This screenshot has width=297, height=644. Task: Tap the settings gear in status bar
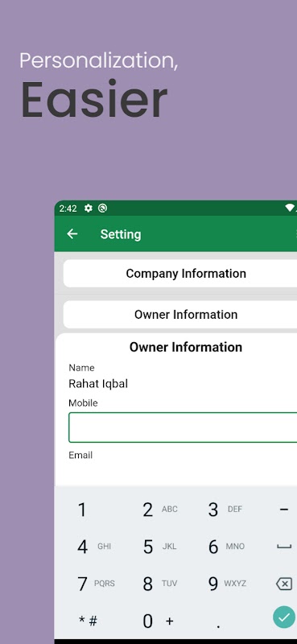coord(89,208)
